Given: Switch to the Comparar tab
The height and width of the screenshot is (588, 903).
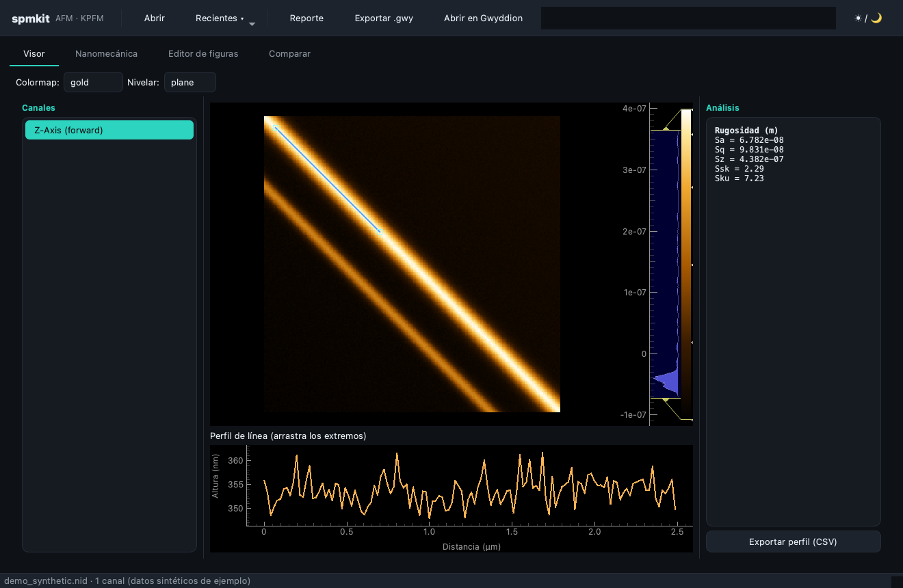Looking at the screenshot, I should coord(289,53).
